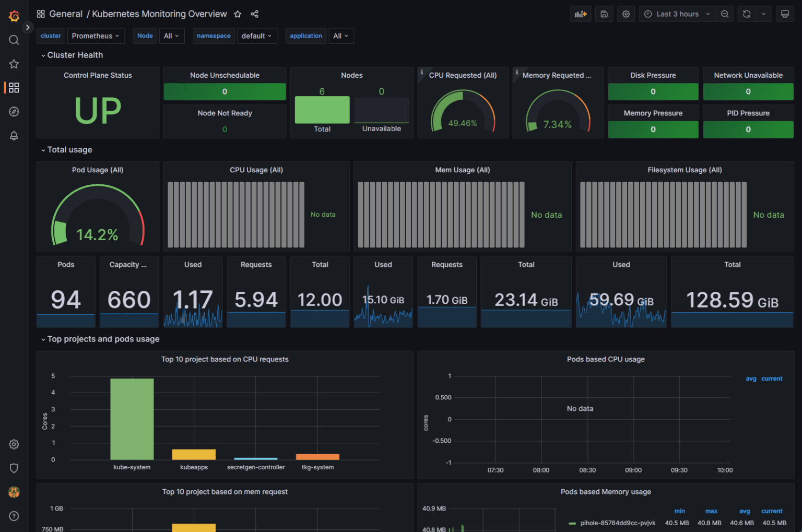Open Grafana search from the sidebar
Screen dimensions: 802x532
pos(14,39)
